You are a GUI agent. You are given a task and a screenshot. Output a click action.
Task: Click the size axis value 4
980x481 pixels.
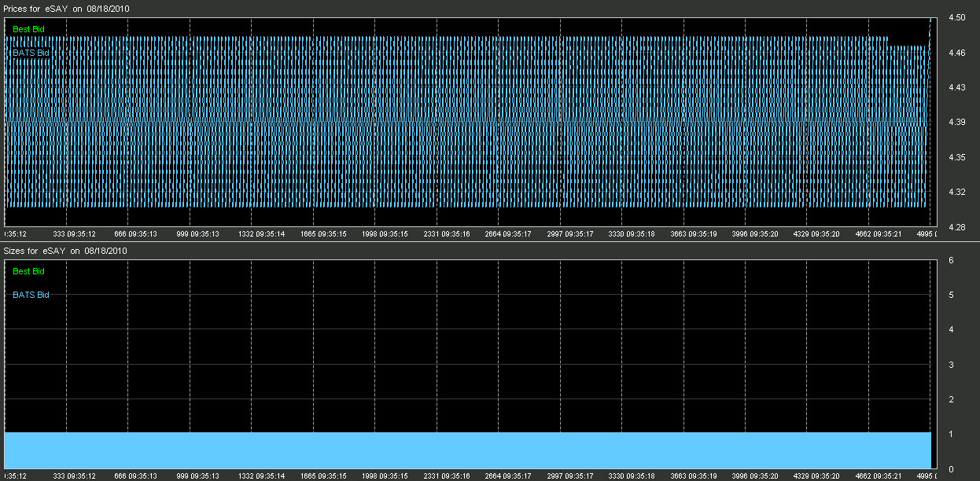pyautogui.click(x=951, y=329)
